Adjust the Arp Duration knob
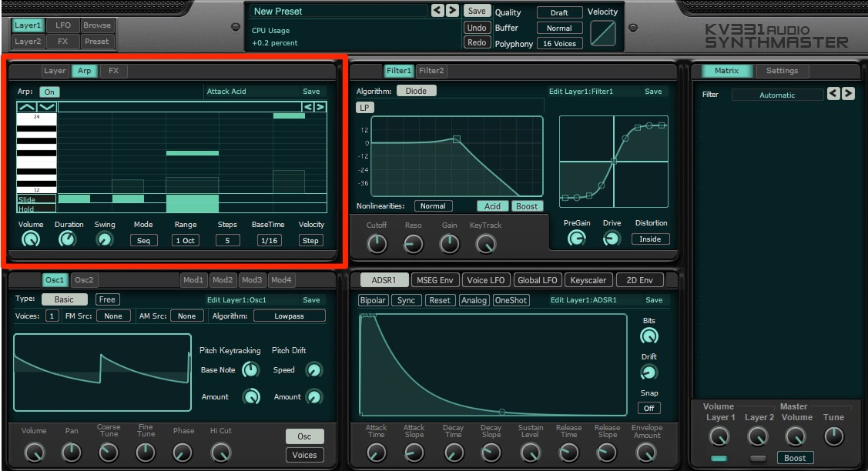 point(67,239)
